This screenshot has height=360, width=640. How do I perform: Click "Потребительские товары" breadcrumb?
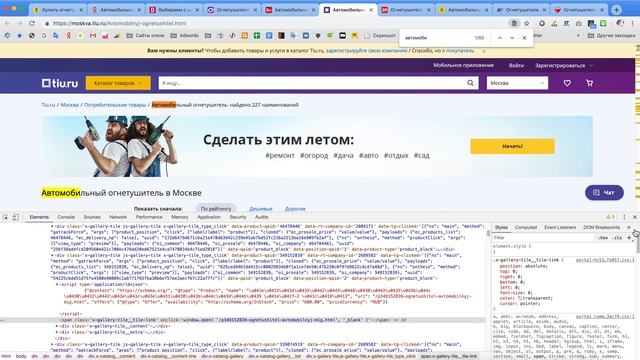coord(115,105)
